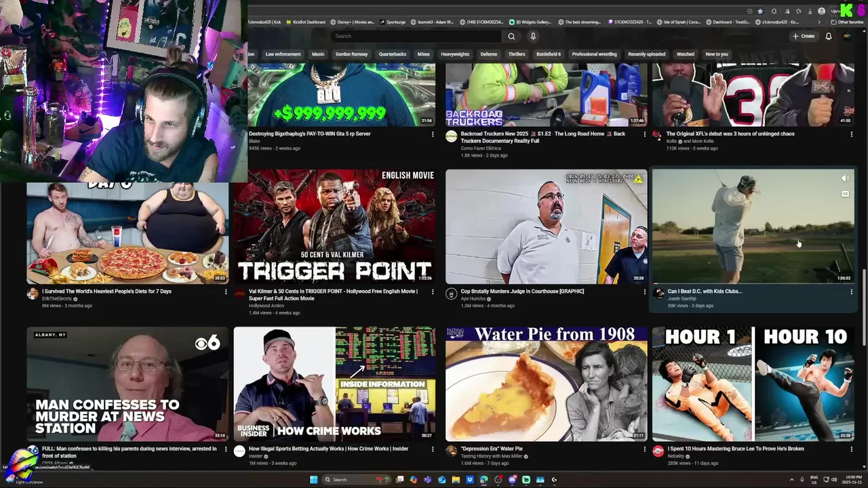This screenshot has height=488, width=868.
Task: Open Insider channel avatar
Action: pyautogui.click(x=239, y=451)
